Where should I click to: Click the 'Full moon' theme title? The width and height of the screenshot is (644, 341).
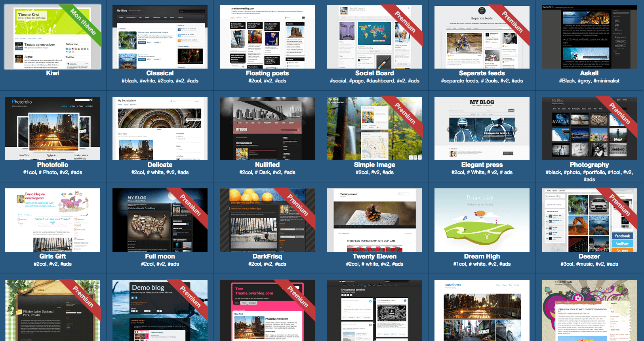point(160,257)
